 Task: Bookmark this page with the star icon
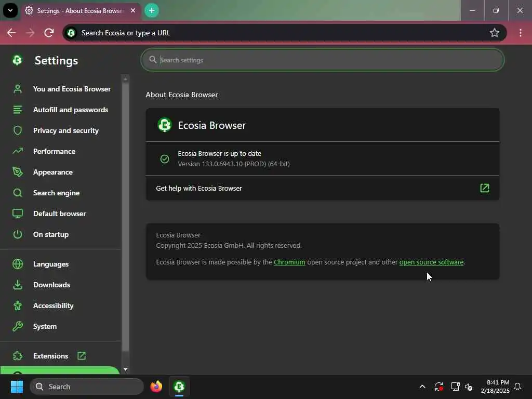pyautogui.click(x=495, y=33)
